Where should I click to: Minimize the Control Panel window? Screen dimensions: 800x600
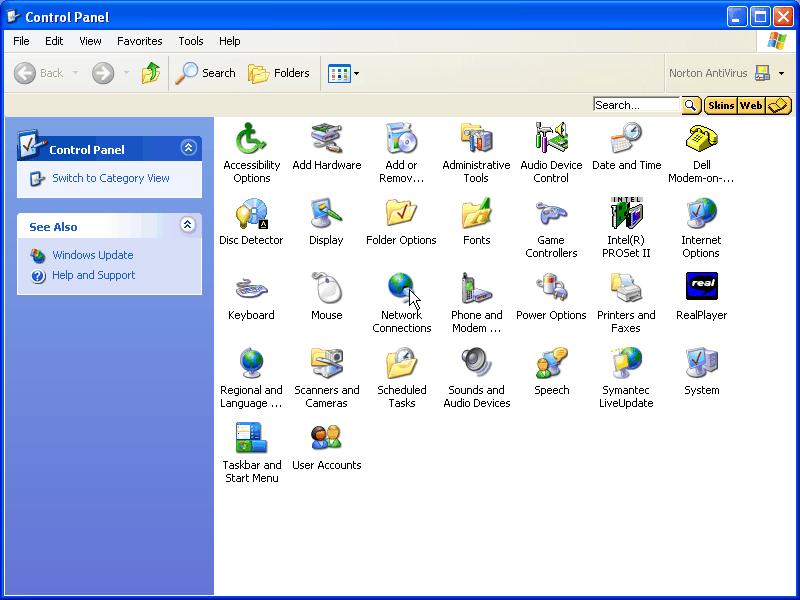pos(736,17)
